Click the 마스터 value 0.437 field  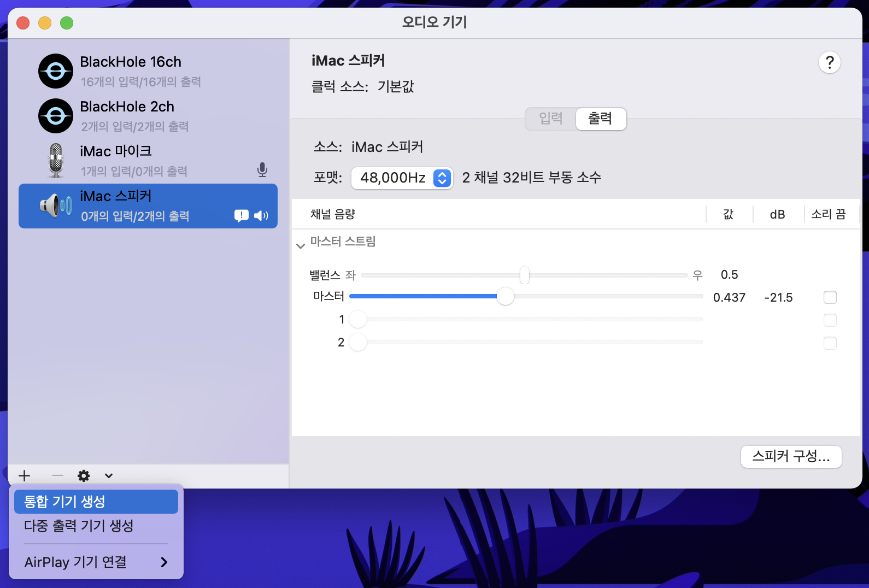tap(729, 298)
